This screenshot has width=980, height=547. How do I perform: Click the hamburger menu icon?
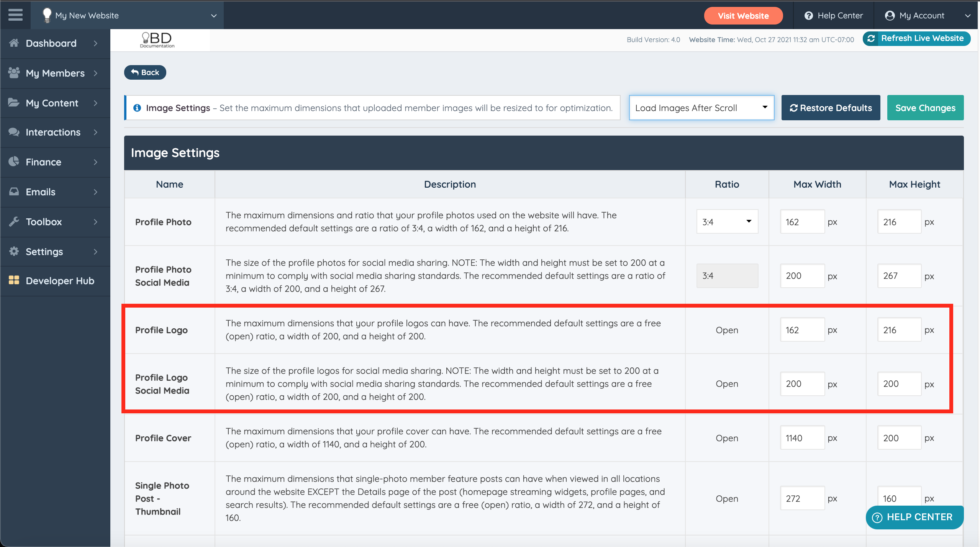[x=15, y=15]
